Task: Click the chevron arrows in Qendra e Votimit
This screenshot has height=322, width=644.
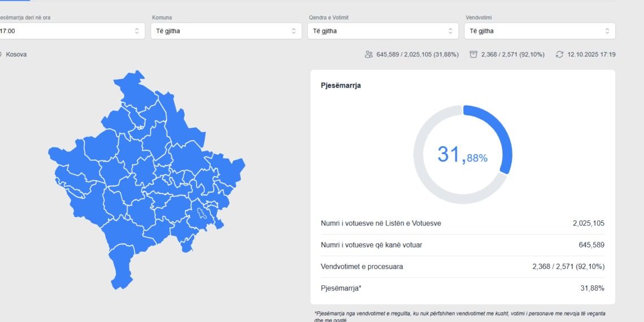Action: click(x=450, y=31)
